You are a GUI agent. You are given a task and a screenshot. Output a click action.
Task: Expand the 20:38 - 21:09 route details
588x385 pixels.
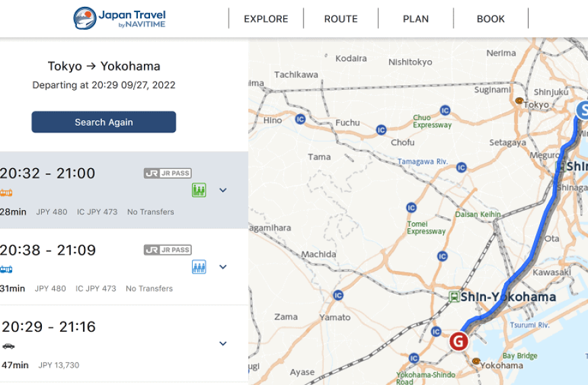(x=223, y=267)
